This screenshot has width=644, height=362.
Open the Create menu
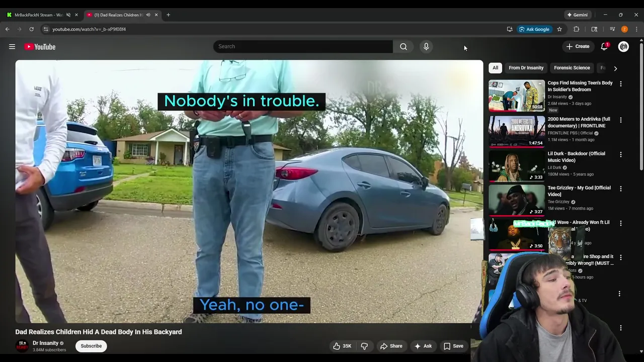click(577, 47)
